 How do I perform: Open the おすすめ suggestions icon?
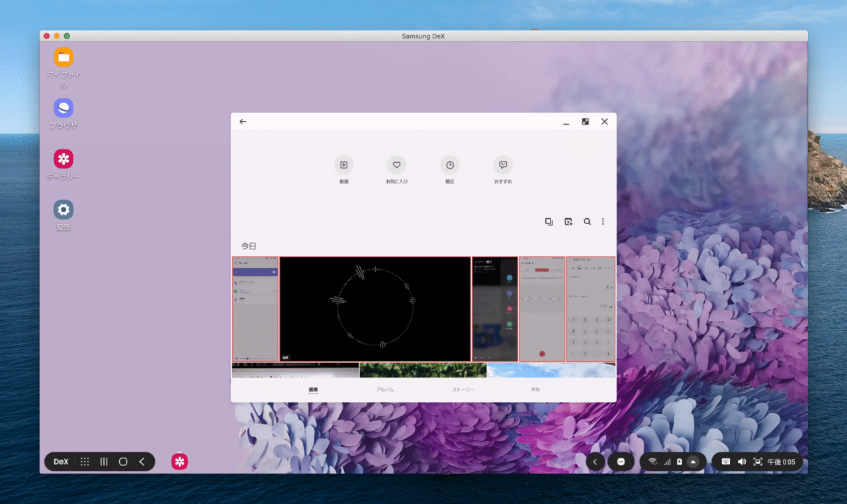click(x=503, y=165)
